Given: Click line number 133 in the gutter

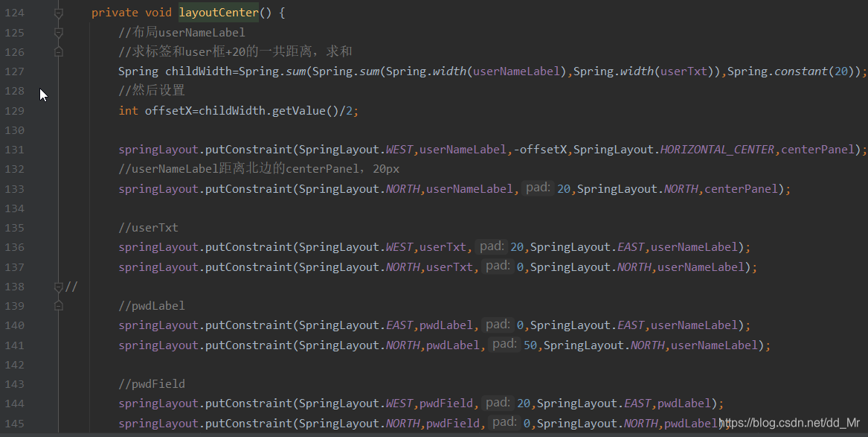Looking at the screenshot, I should pyautogui.click(x=14, y=189).
